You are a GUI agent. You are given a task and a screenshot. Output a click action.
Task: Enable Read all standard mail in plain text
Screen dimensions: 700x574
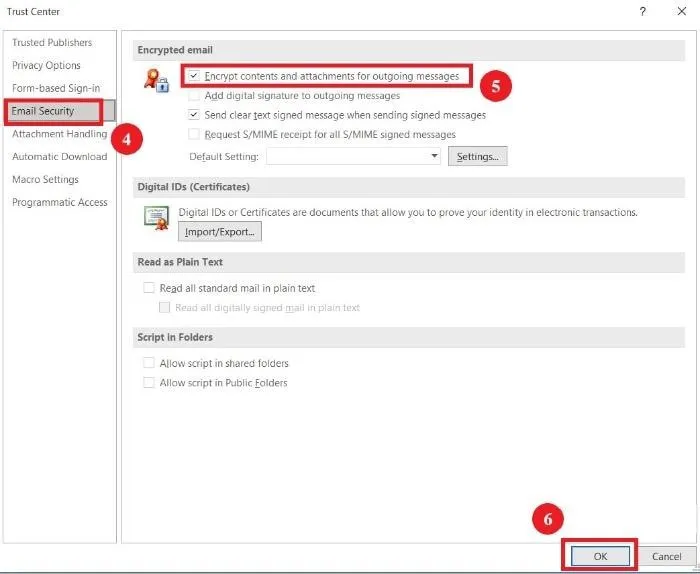point(149,288)
